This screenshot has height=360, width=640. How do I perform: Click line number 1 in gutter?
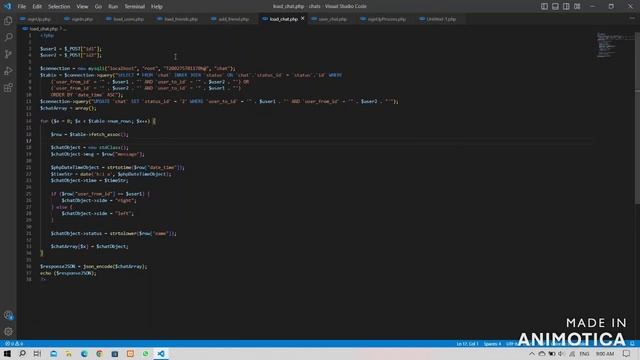point(30,36)
